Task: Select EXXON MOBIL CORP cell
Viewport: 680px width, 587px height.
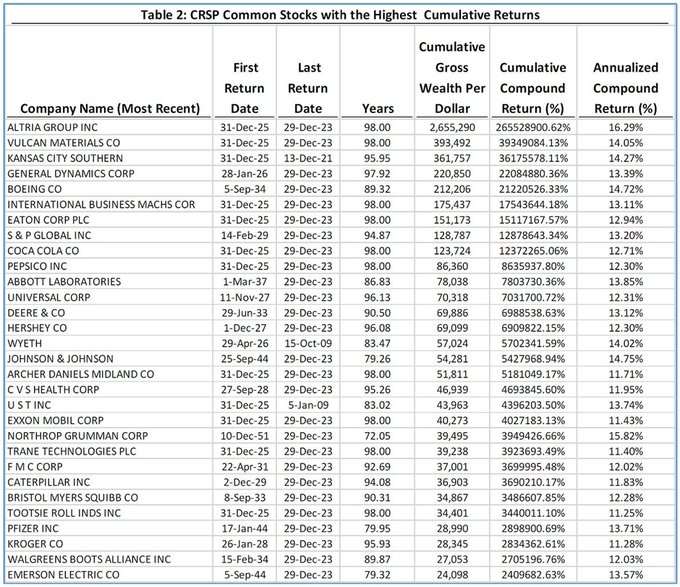Action: [56, 421]
